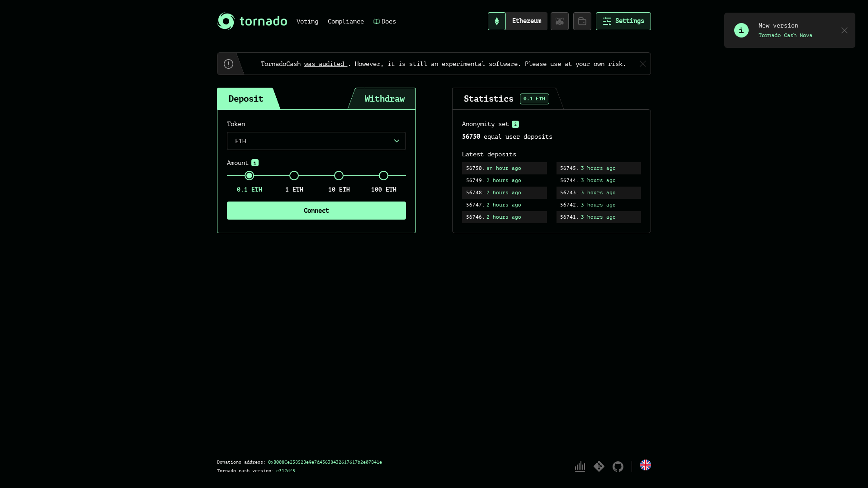868x488 pixels.
Task: Show Amount info tooltip icon
Action: (x=255, y=163)
